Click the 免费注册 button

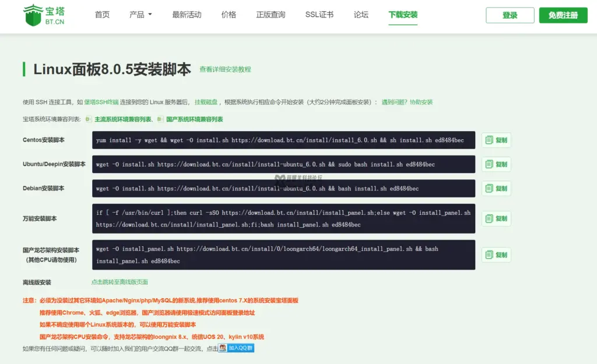point(563,15)
